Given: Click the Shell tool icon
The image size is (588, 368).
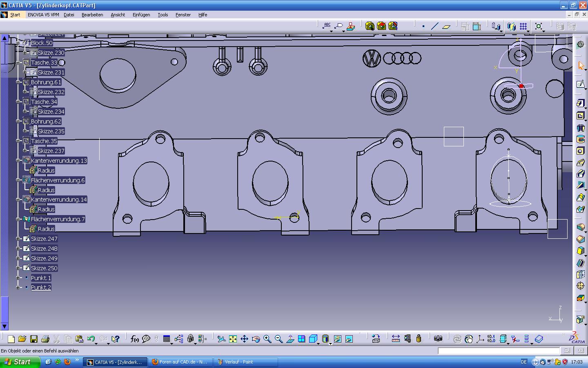Looking at the screenshot, I should (581, 263).
